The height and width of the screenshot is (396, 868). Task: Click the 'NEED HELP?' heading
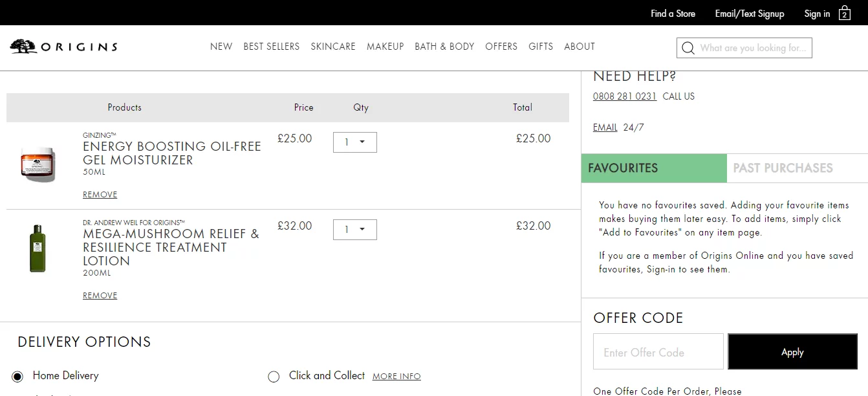click(635, 76)
